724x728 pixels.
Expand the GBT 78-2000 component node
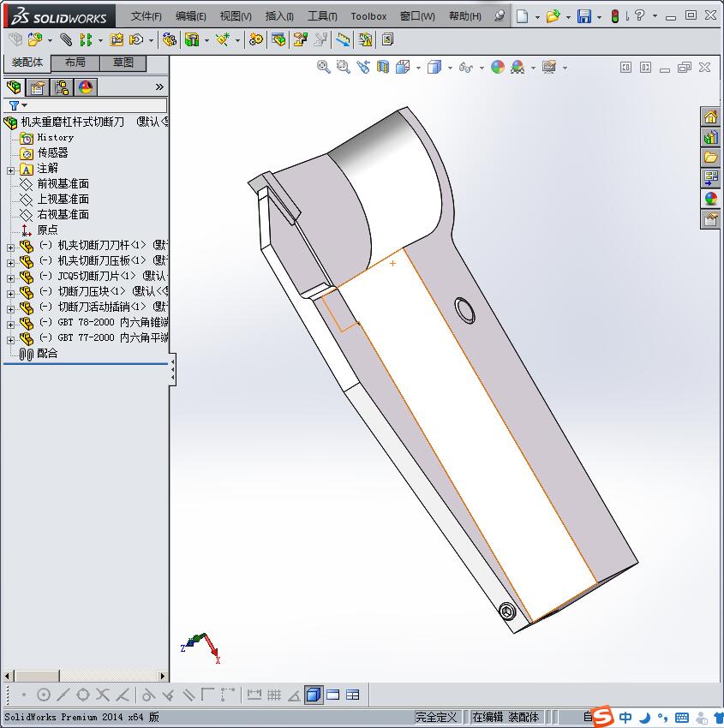click(x=10, y=325)
